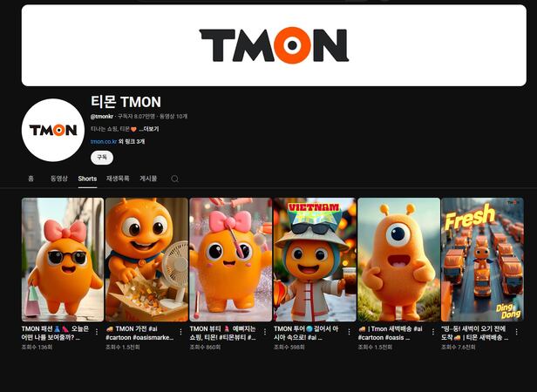This screenshot has height=392, width=537.
Task: Open the 게시물 tab
Action: pyautogui.click(x=148, y=179)
